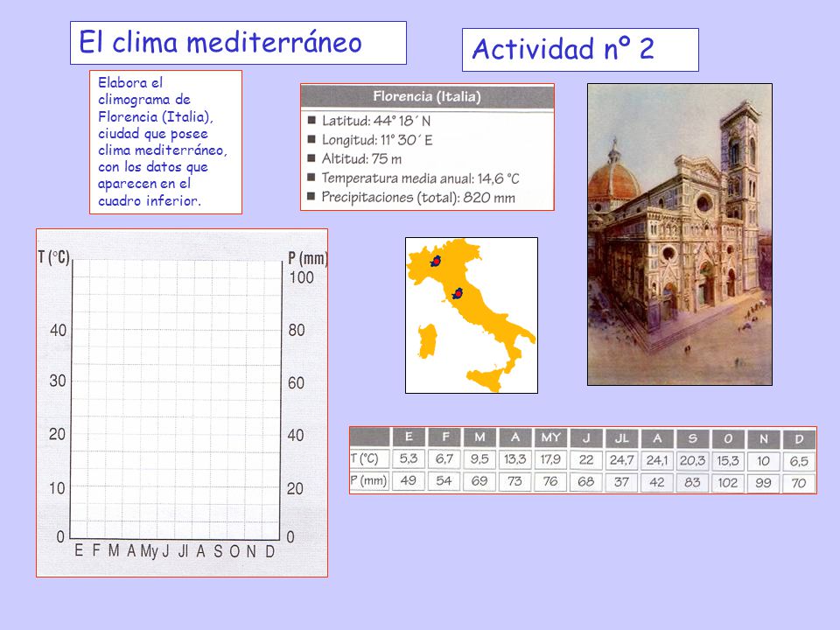Click the June precipitation cell '68'
The height and width of the screenshot is (630, 840).
point(586,481)
